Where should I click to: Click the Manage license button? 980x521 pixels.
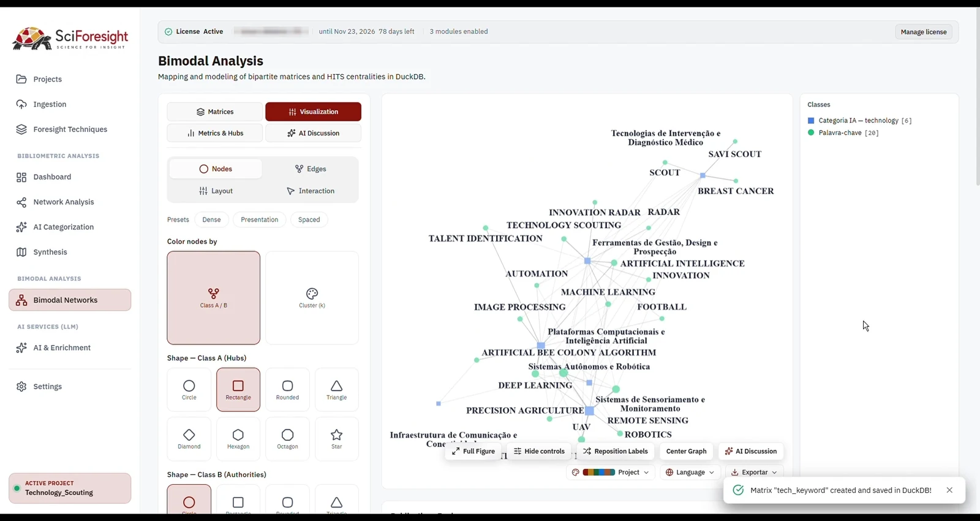[x=924, y=32]
